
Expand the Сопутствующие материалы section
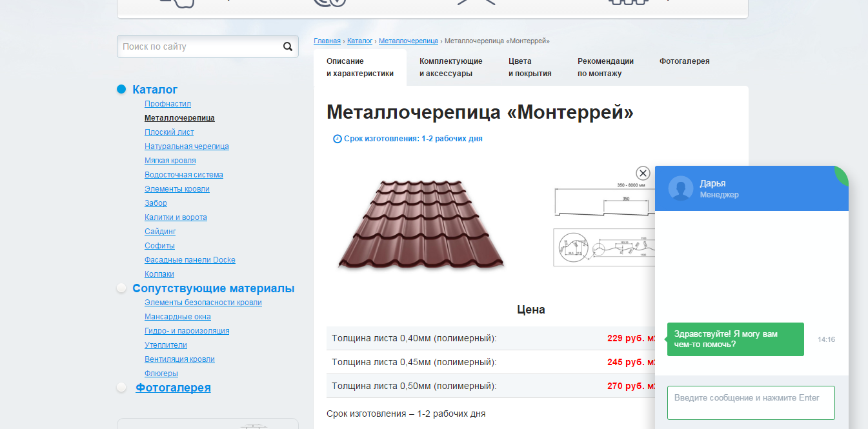click(214, 288)
